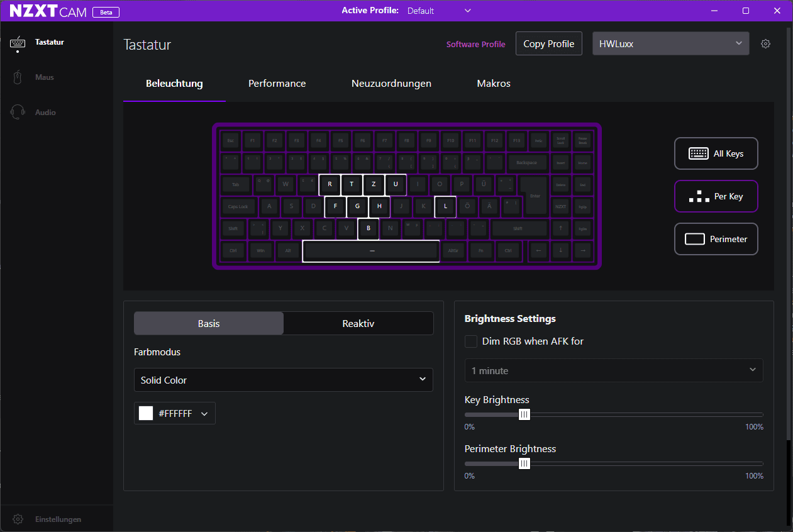Viewport: 793px width, 532px height.
Task: Open the Farbmodus Solid Color dropdown
Action: pos(284,380)
